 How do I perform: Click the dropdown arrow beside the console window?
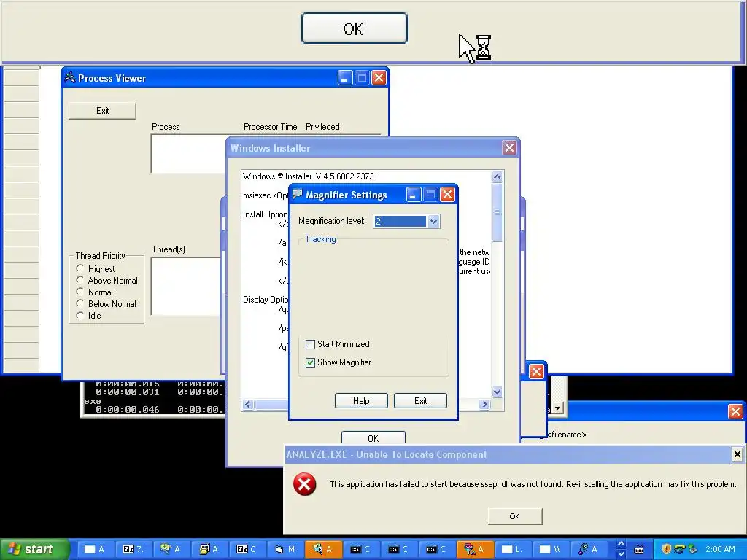pos(557,408)
